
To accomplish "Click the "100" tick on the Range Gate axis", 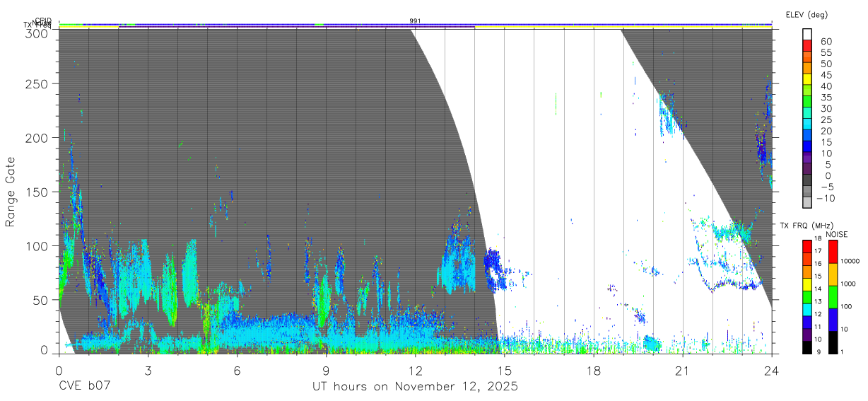I will coord(37,246).
